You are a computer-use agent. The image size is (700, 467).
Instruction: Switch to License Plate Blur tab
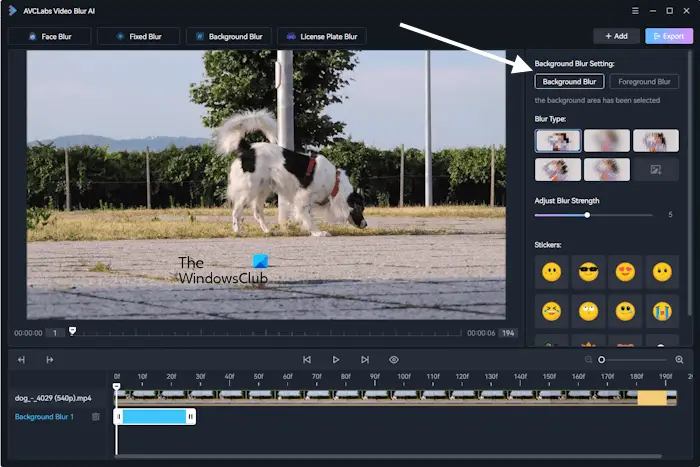(x=321, y=36)
